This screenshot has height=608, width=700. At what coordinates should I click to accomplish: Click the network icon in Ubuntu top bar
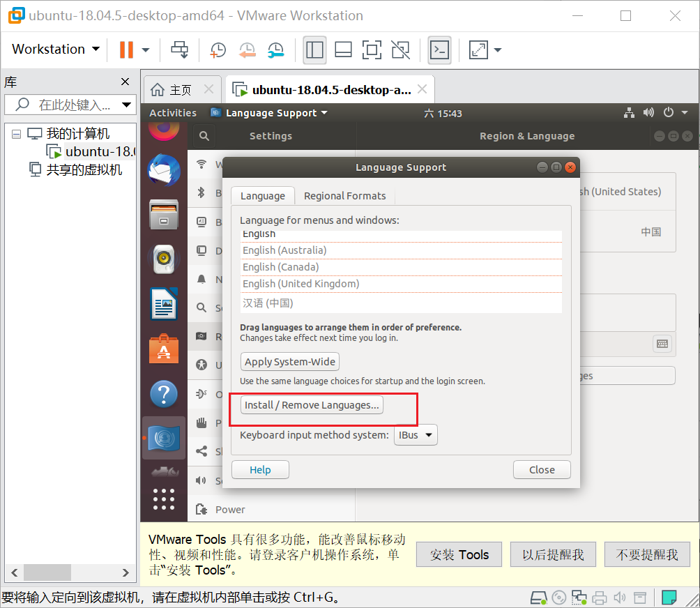pos(629,112)
